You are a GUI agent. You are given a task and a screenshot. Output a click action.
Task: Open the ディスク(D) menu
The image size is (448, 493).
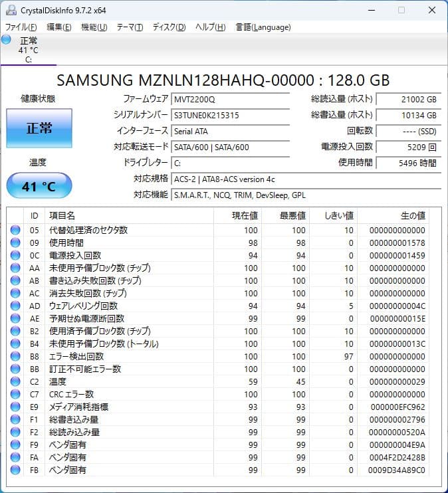169,27
